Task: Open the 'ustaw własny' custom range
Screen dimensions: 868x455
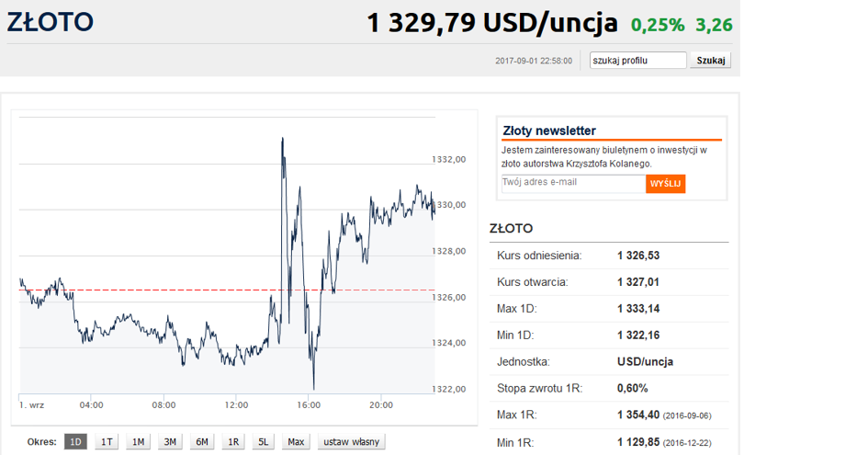Action: click(351, 442)
